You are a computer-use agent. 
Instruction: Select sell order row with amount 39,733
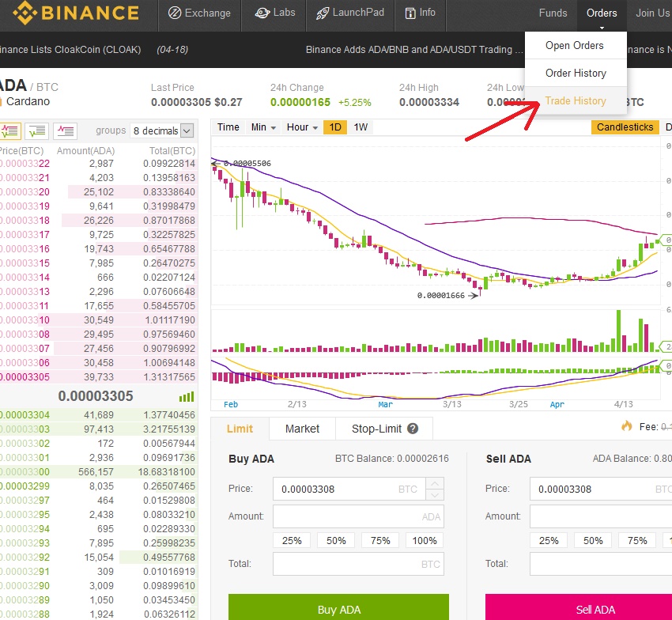pos(99,377)
